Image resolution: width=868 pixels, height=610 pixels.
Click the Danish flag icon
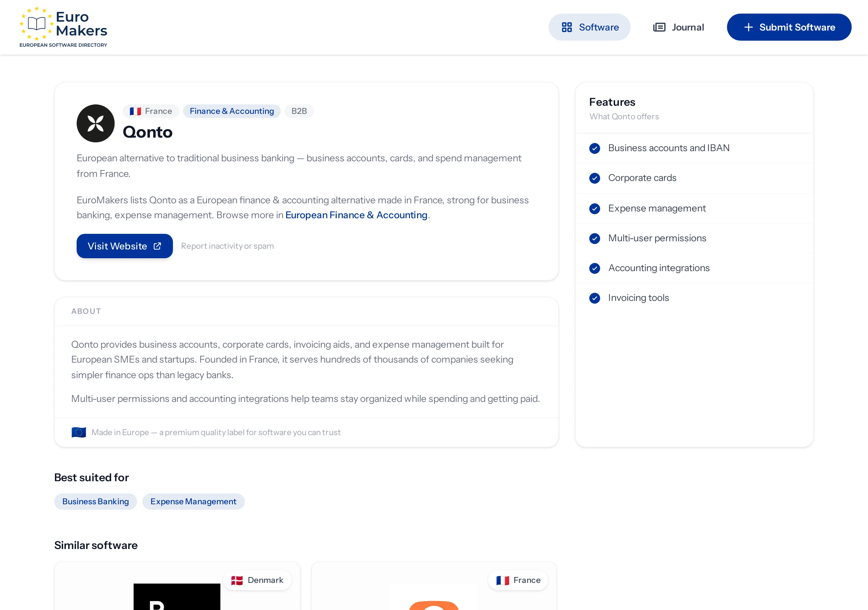(x=237, y=580)
